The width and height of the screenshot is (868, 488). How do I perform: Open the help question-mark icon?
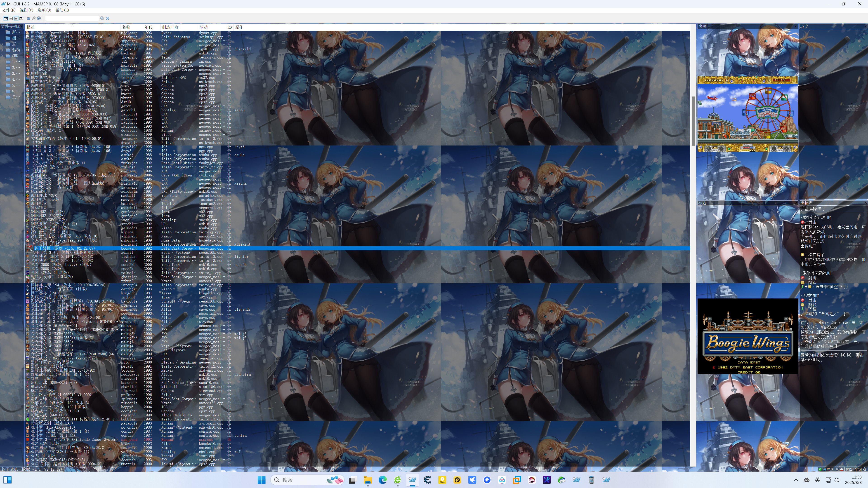click(39, 18)
